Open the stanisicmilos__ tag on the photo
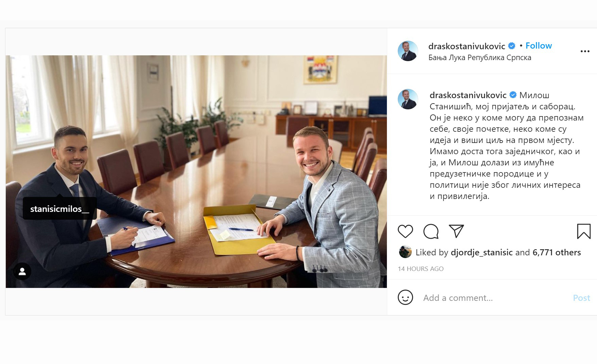The width and height of the screenshot is (597, 364). 60,209
